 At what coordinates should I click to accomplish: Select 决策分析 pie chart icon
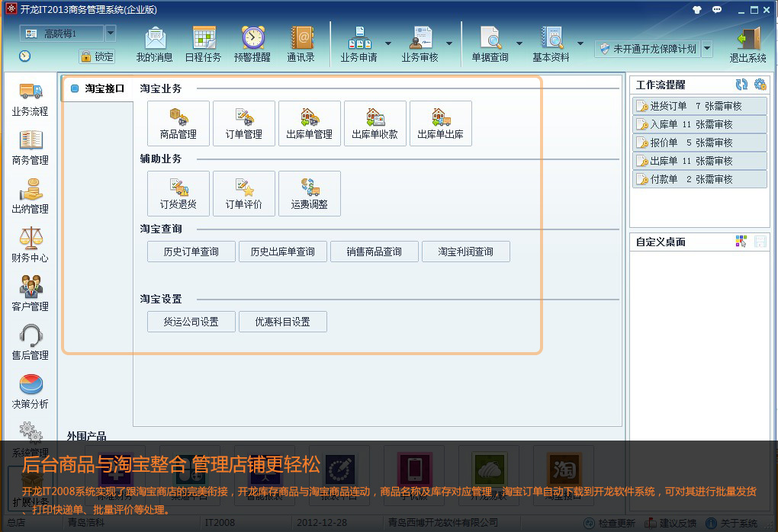coord(31,391)
